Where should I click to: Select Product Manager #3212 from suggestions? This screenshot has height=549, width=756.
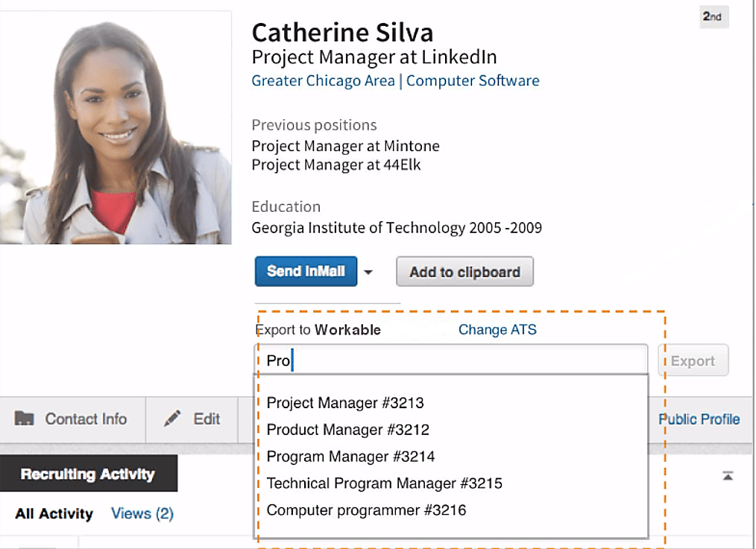(347, 430)
